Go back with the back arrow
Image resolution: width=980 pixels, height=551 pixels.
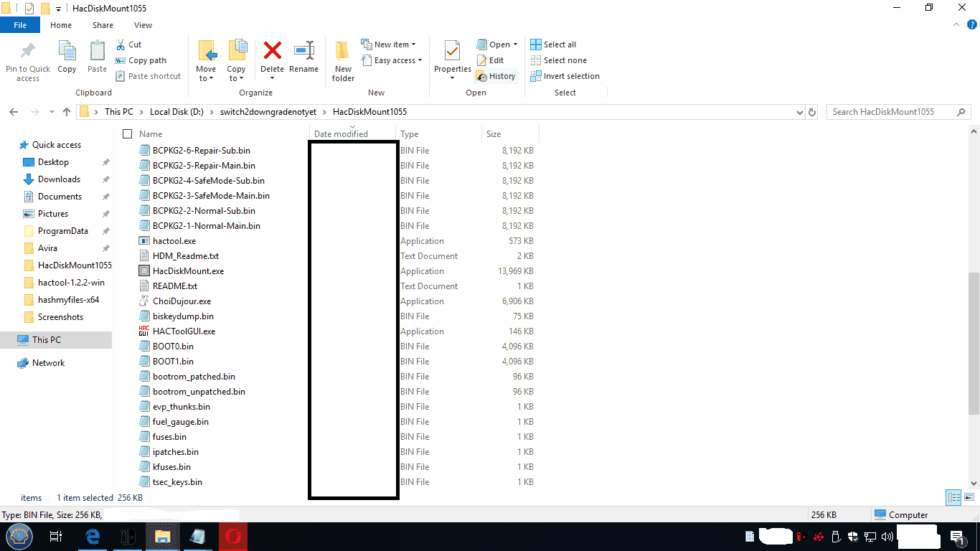pyautogui.click(x=14, y=112)
